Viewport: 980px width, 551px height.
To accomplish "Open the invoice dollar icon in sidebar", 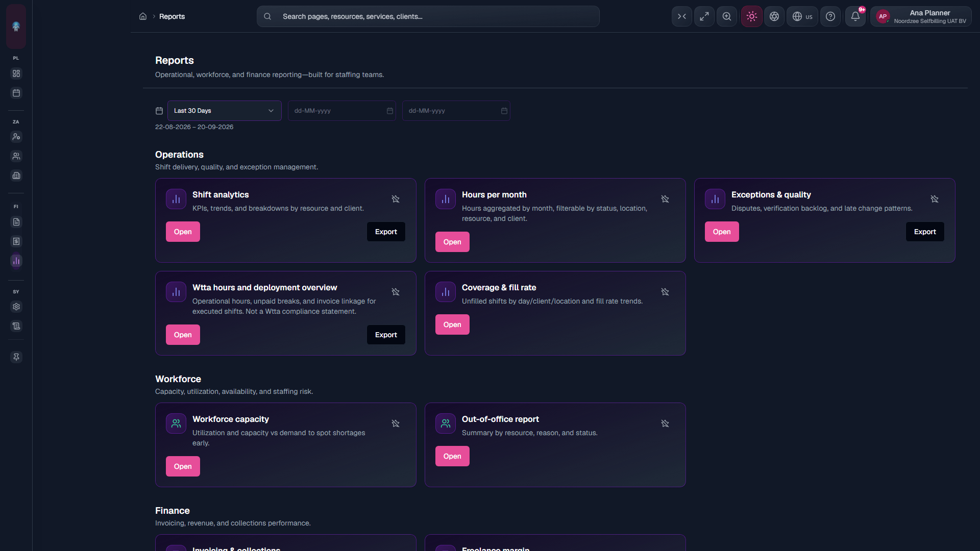I will coord(16,241).
